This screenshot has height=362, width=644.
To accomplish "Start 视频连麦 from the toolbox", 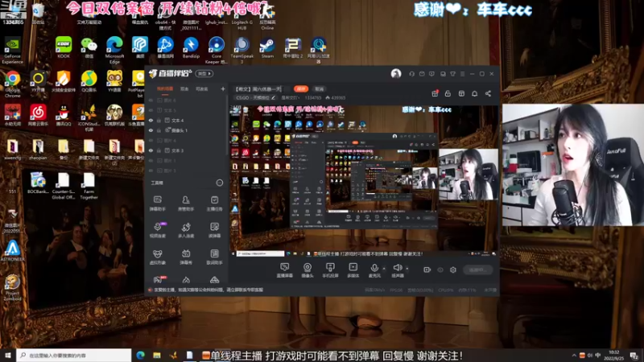I will [x=157, y=230].
